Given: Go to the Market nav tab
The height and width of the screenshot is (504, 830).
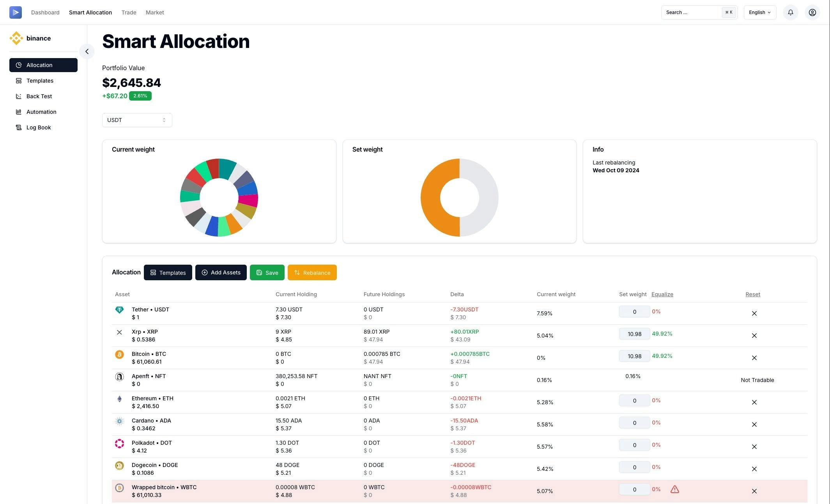Looking at the screenshot, I should (x=155, y=12).
